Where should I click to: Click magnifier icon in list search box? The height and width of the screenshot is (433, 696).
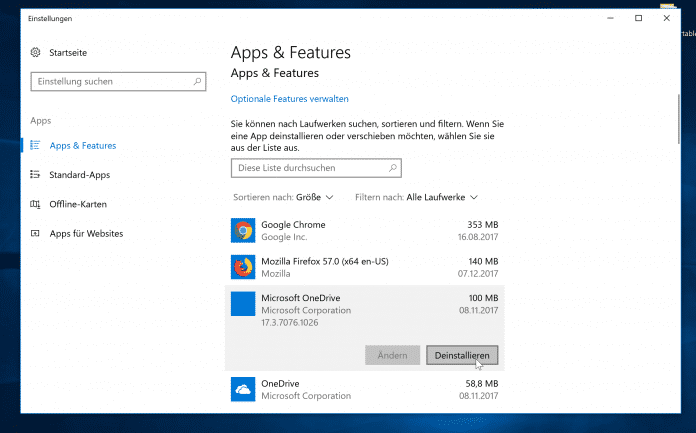tap(393, 168)
